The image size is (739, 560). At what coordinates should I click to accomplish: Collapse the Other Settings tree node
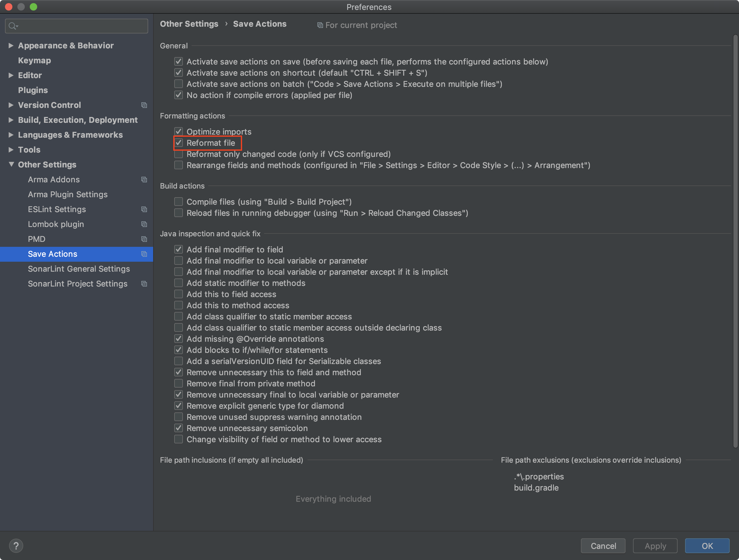[11, 164]
